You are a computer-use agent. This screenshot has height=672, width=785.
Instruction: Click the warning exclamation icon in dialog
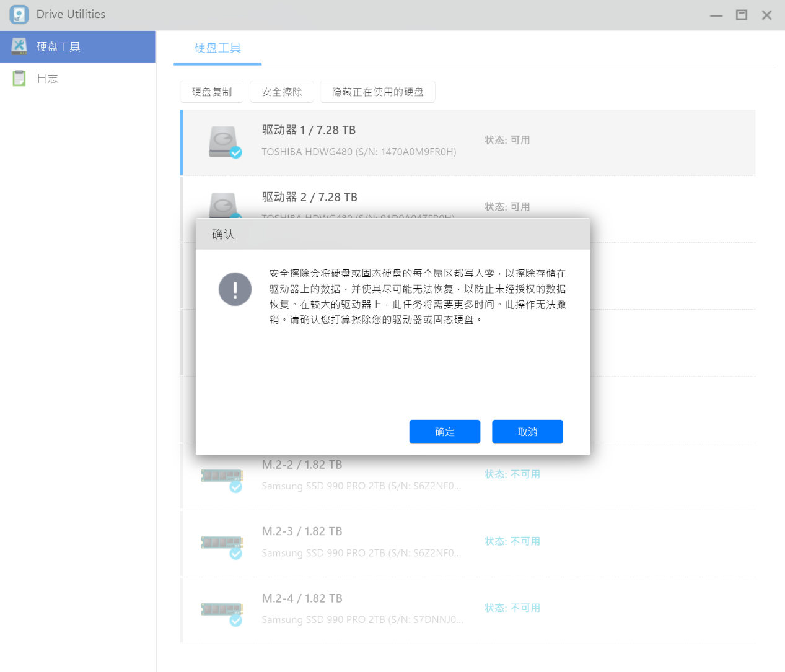click(235, 289)
